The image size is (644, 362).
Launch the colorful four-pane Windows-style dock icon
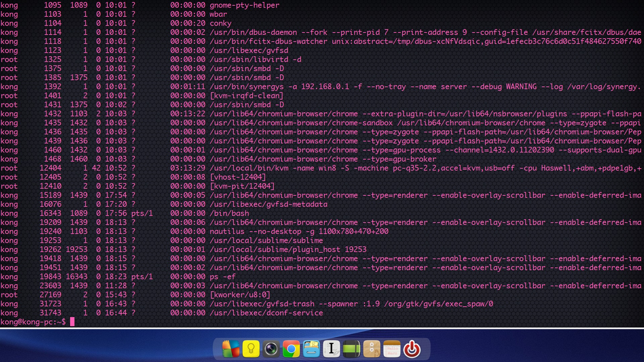231,349
